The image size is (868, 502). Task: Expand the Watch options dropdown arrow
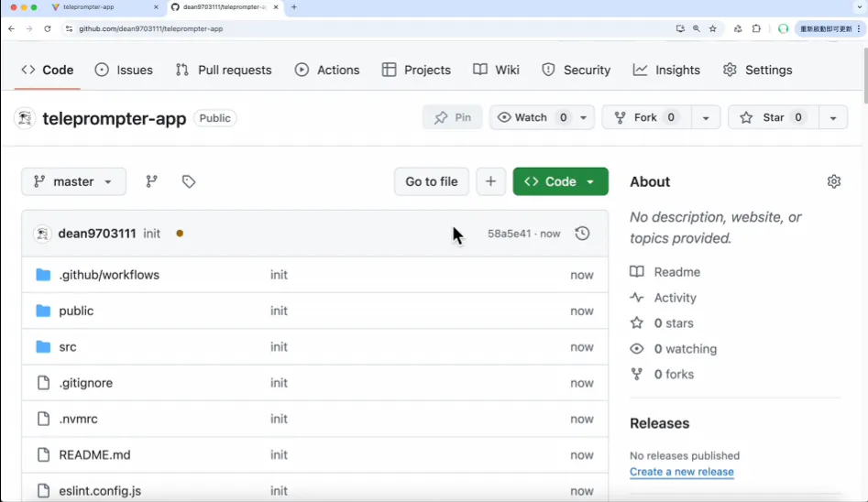pos(584,117)
